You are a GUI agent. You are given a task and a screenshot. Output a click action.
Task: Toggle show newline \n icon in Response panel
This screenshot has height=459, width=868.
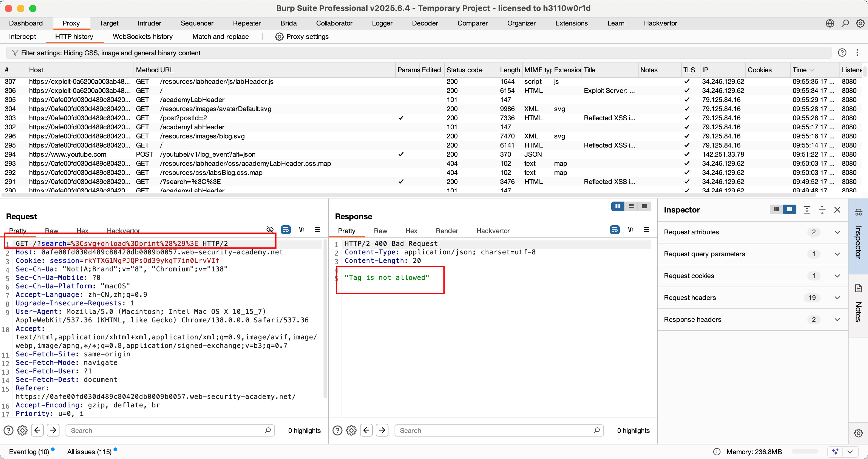(631, 229)
